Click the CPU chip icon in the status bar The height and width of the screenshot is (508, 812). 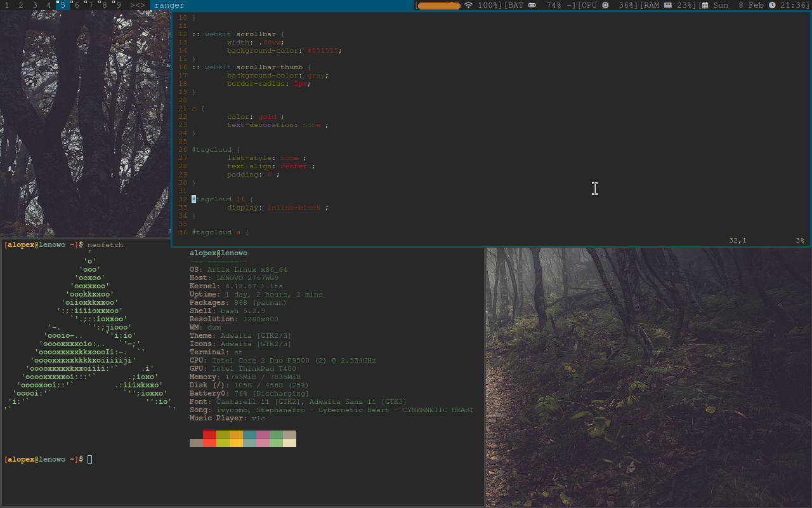[605, 5]
